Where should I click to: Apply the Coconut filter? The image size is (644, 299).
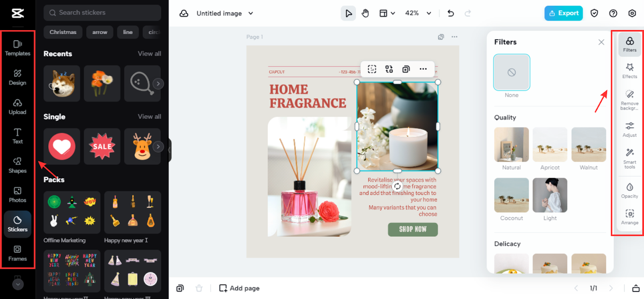click(x=511, y=195)
